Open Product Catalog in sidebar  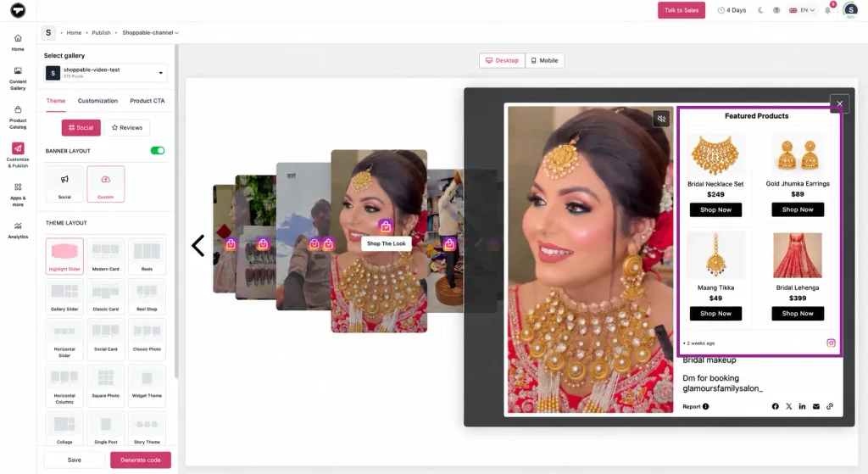click(x=18, y=117)
